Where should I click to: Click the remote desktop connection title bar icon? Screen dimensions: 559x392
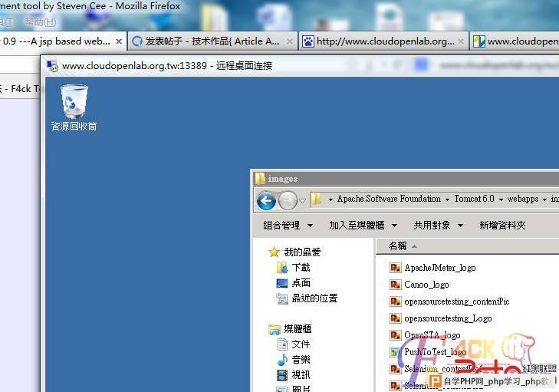[x=53, y=66]
